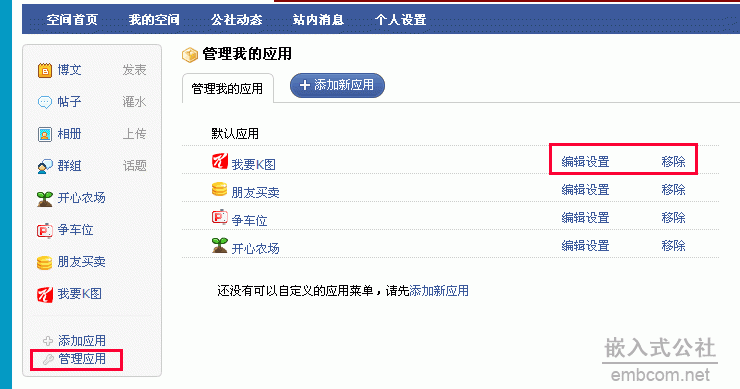This screenshot has height=389, width=740.
Task: Go to 个人设置 in top navigation
Action: 400,19
